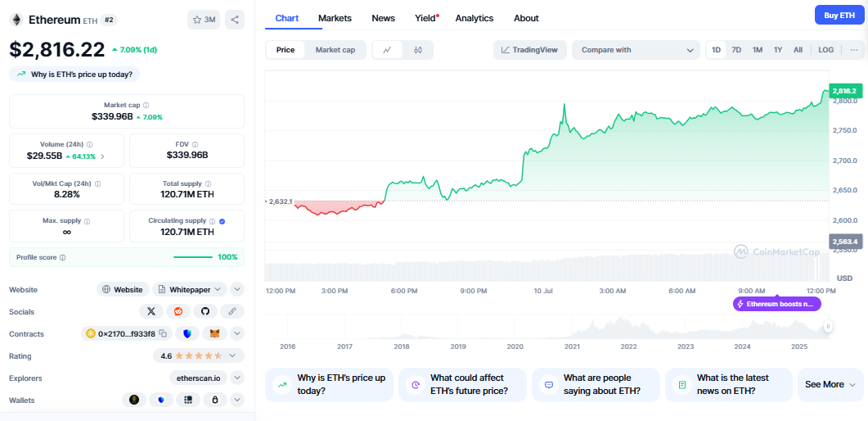Click the verified badge next to Circulating supply
Viewport: 868px width, 421px height.
(x=222, y=220)
